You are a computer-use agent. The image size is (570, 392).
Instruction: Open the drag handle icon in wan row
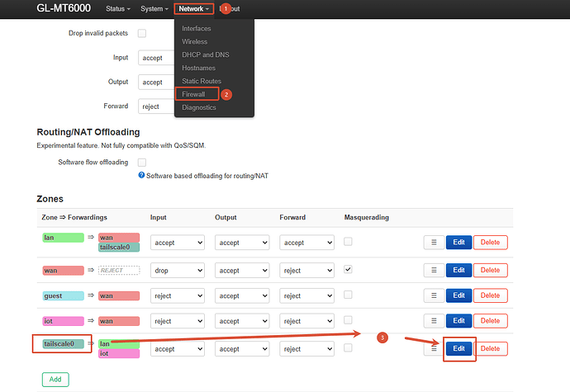tap(434, 271)
